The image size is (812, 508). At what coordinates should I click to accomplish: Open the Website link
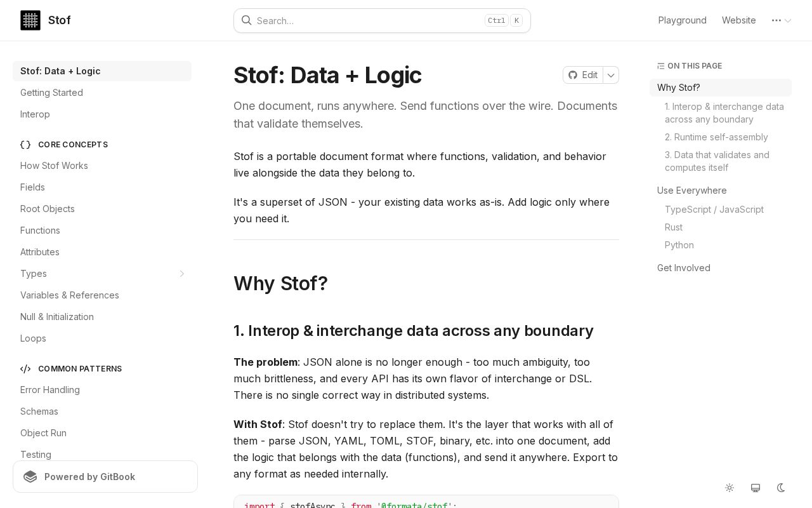coord(738,20)
